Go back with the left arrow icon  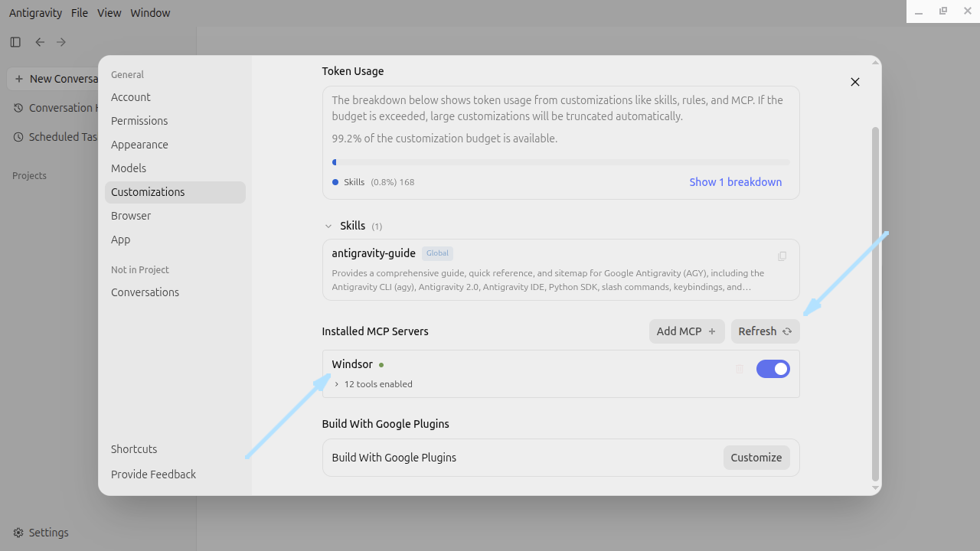click(x=40, y=42)
